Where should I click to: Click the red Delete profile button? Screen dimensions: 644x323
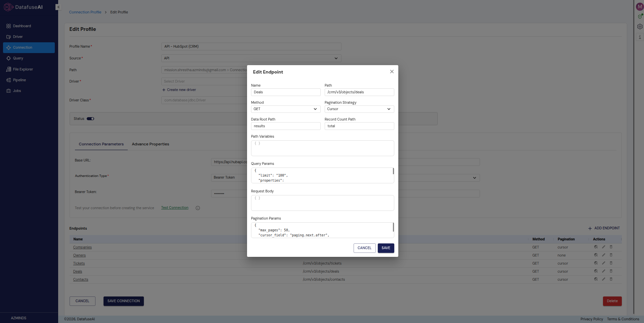pos(612,301)
